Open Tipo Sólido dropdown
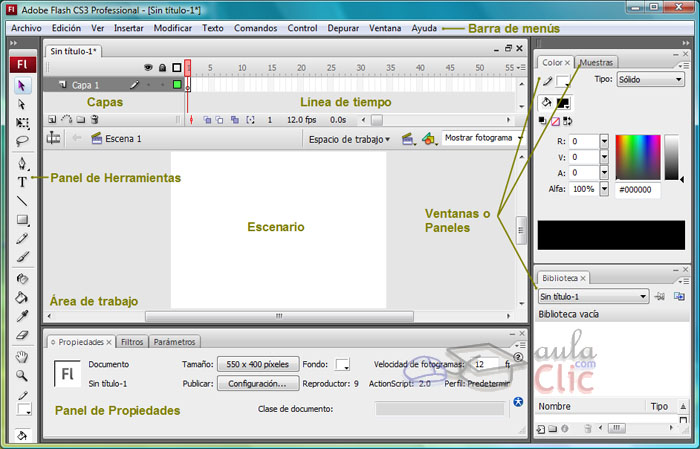Screen dimensions: 700x449 650,80
